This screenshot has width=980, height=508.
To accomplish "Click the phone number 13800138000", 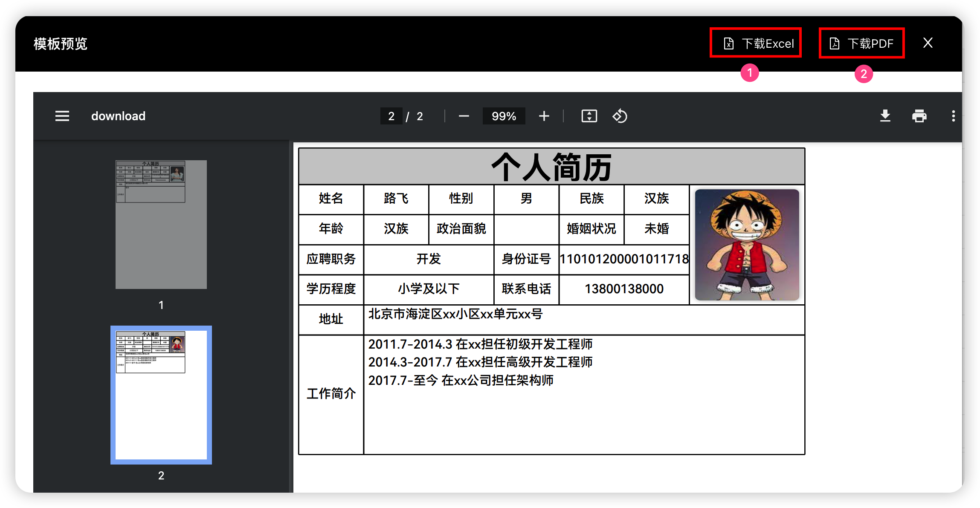I will point(624,289).
